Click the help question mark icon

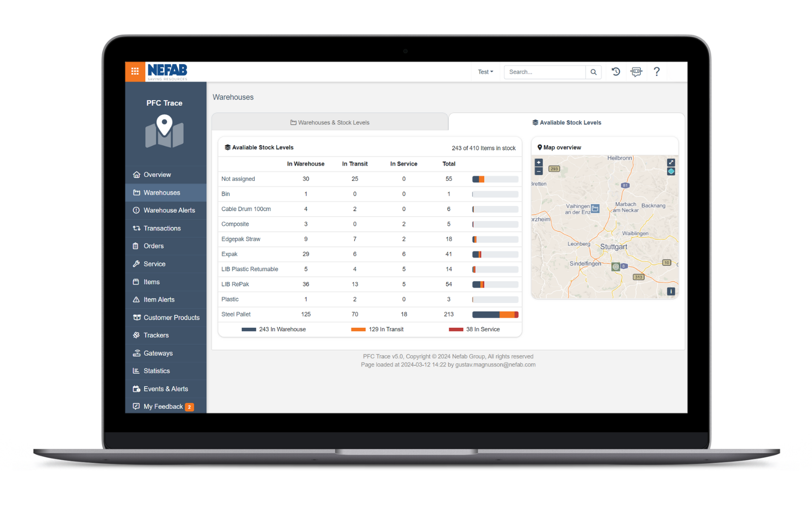tap(657, 72)
